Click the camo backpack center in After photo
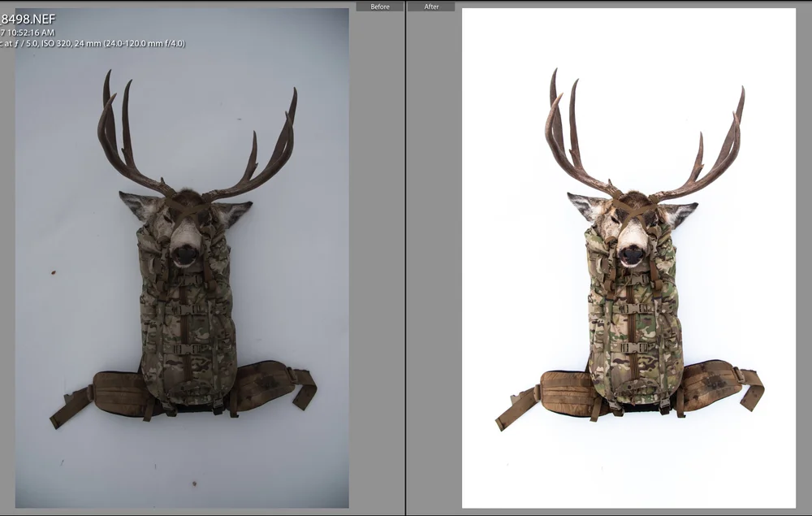The image size is (812, 516). (634, 321)
